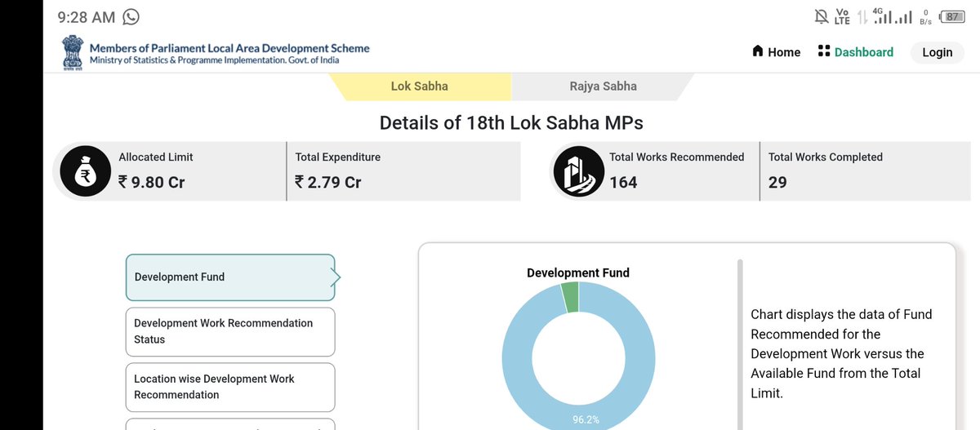This screenshot has width=980, height=430.
Task: Click the buildings works icon
Action: coord(578,171)
